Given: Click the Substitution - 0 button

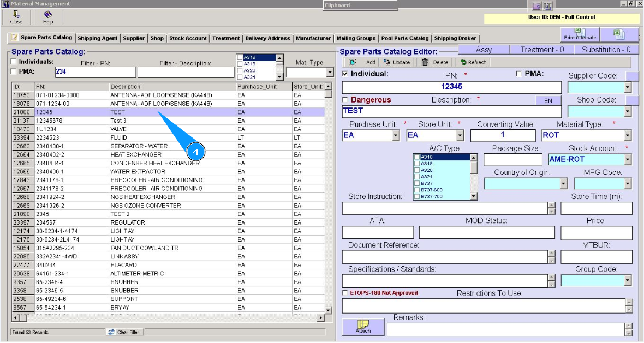Looking at the screenshot, I should click(606, 50).
